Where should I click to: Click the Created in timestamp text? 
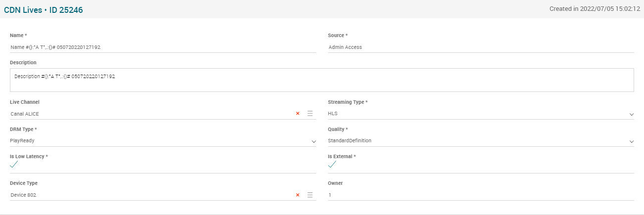[x=594, y=9]
